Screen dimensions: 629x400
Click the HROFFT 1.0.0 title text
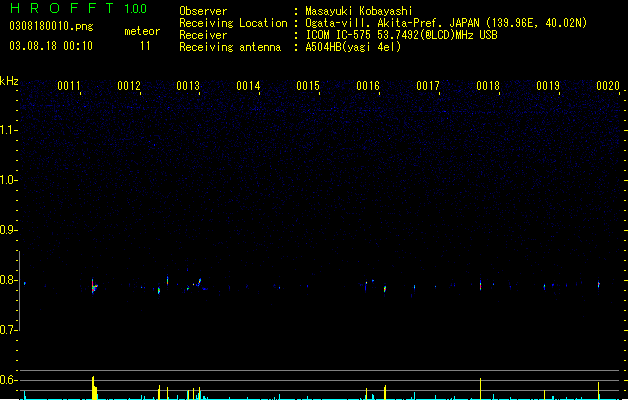pyautogui.click(x=79, y=8)
